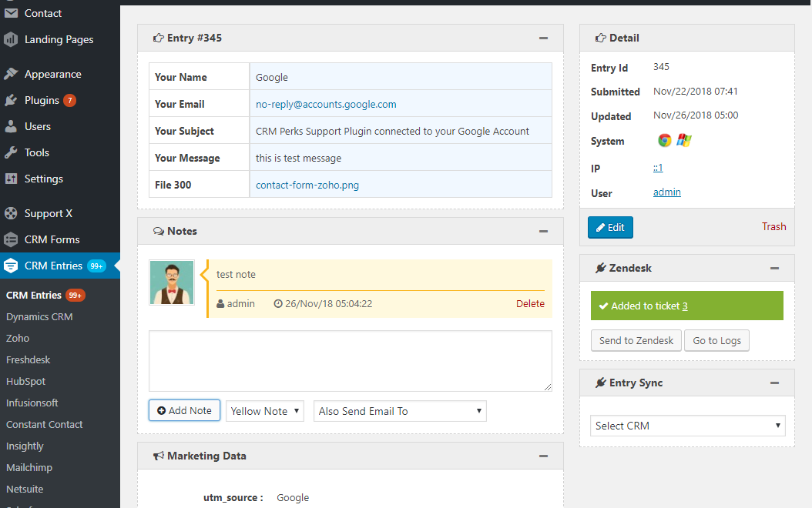Click the admin avatar thumbnail on the note
Image resolution: width=812 pixels, height=508 pixels.
pyautogui.click(x=172, y=282)
